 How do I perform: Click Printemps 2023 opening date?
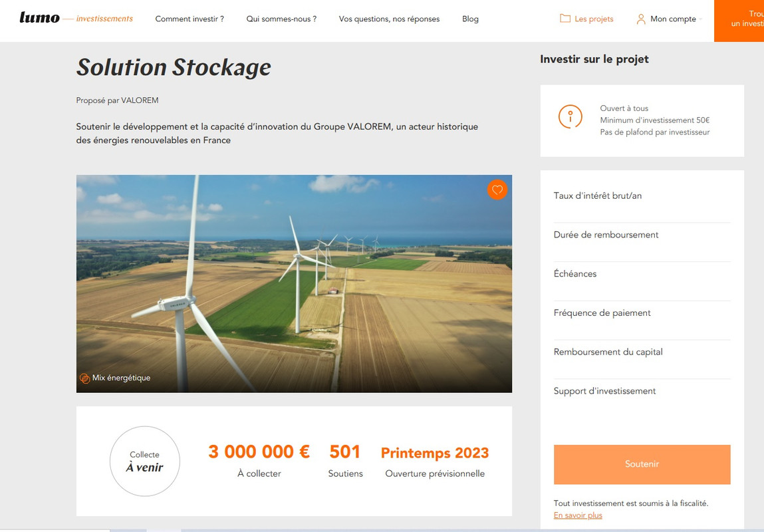(x=435, y=453)
